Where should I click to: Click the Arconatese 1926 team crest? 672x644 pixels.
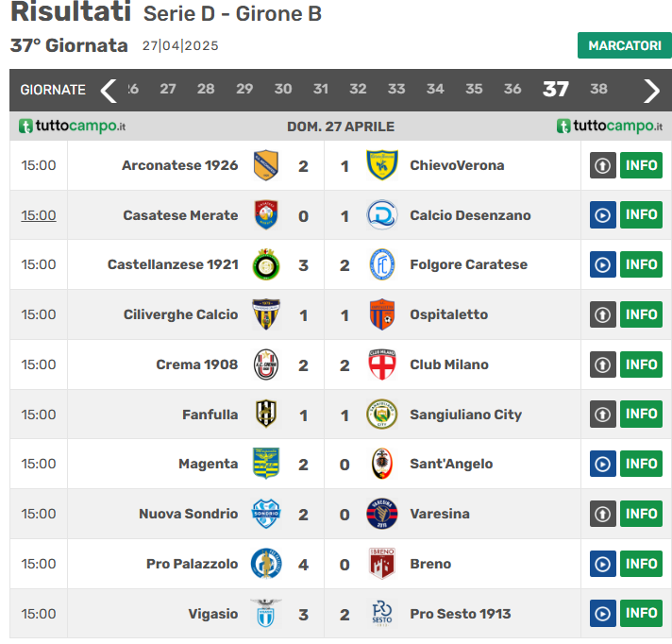[x=266, y=165]
